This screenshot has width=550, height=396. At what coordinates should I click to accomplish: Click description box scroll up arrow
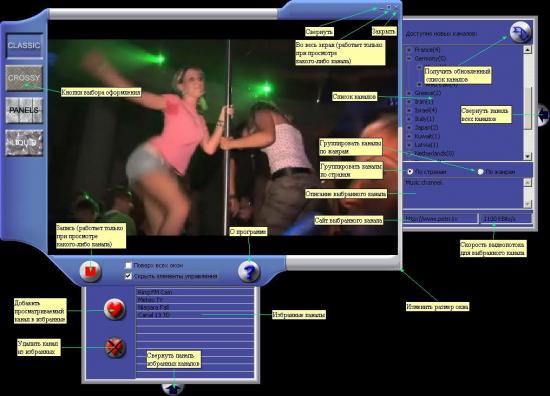[x=528, y=182]
